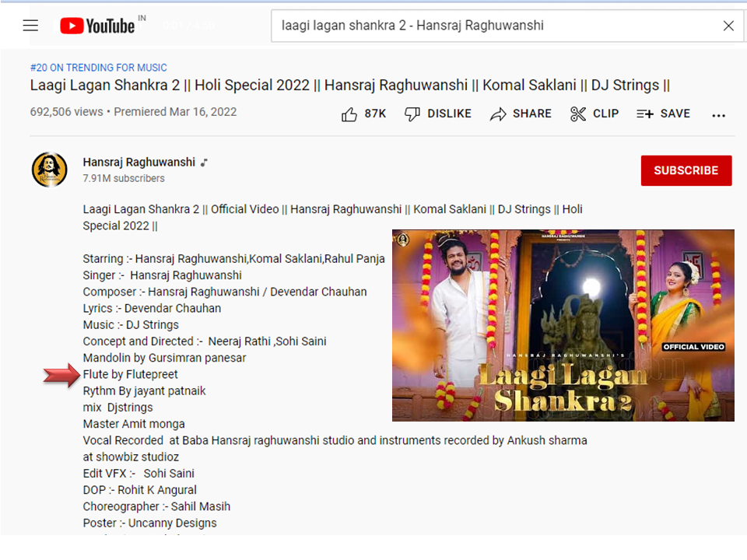The image size is (747, 560).
Task: Click the 87K like count
Action: (x=375, y=114)
